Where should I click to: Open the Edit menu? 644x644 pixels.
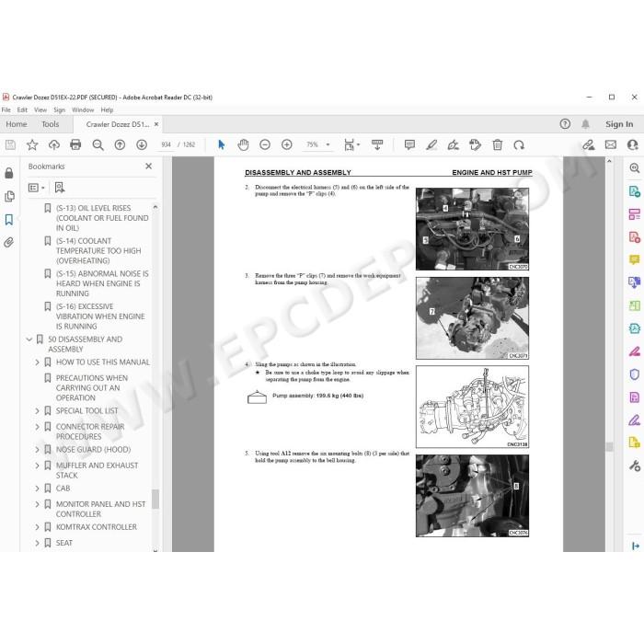(22, 110)
